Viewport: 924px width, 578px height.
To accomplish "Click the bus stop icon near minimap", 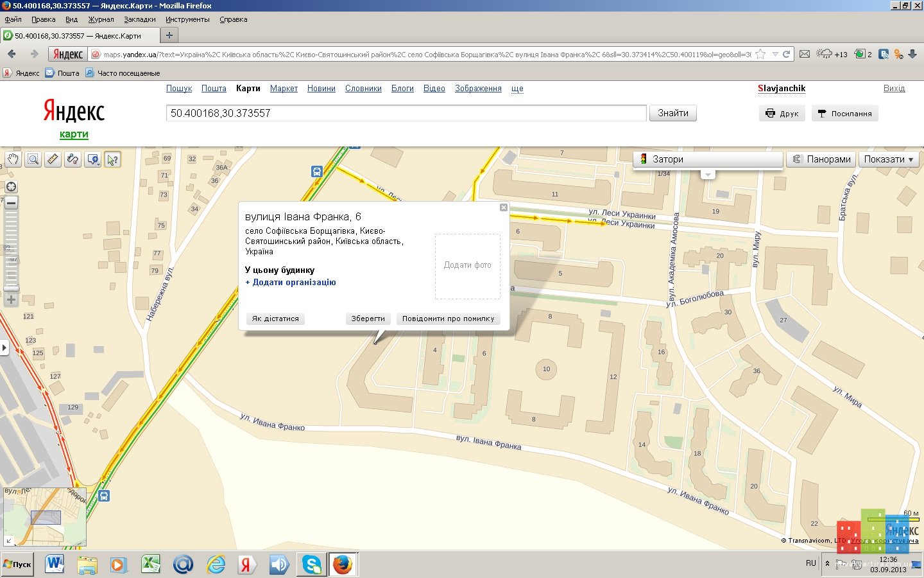I will click(x=104, y=496).
